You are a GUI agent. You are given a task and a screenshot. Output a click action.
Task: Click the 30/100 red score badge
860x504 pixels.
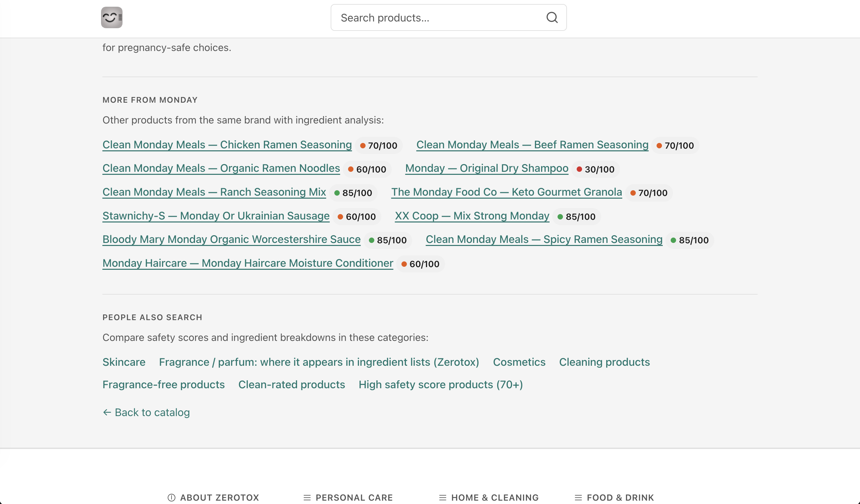(595, 169)
